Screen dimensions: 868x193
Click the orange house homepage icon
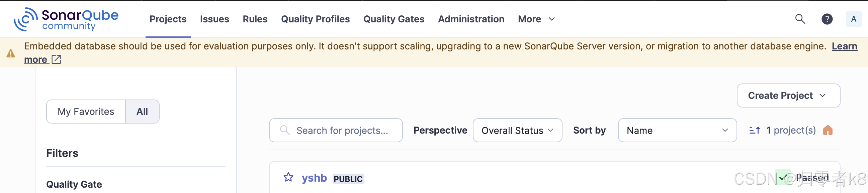tap(828, 130)
